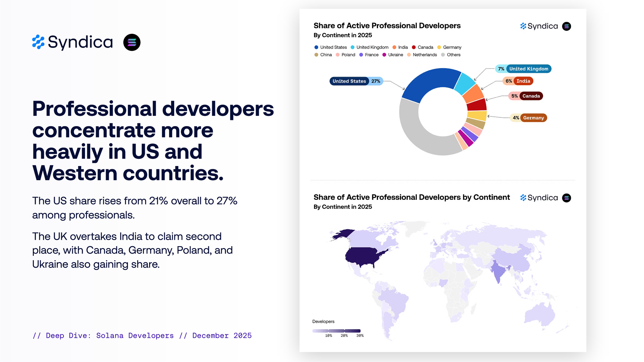Click the Developers gradient legend bar
Screen dimensions: 644x362
(336, 331)
